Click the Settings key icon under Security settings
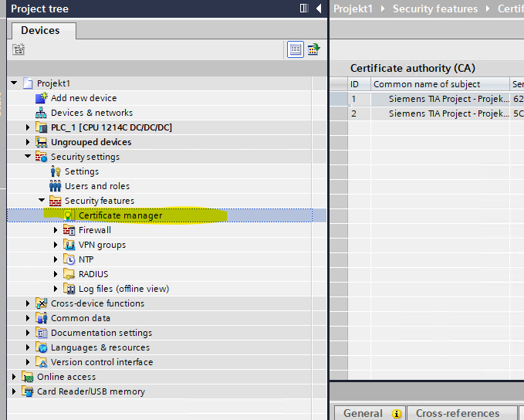This screenshot has width=524, height=420. click(56, 171)
